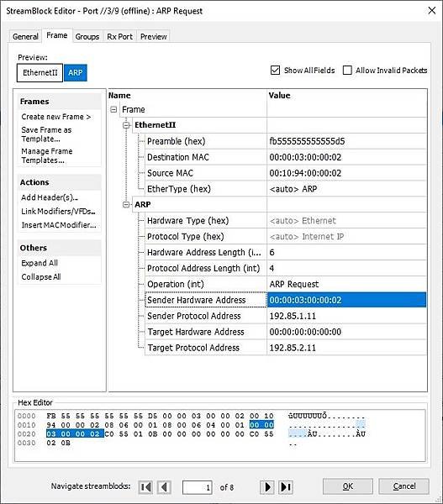Collapse the EthernetII tree node
This screenshot has width=443, height=504.
tap(126, 125)
